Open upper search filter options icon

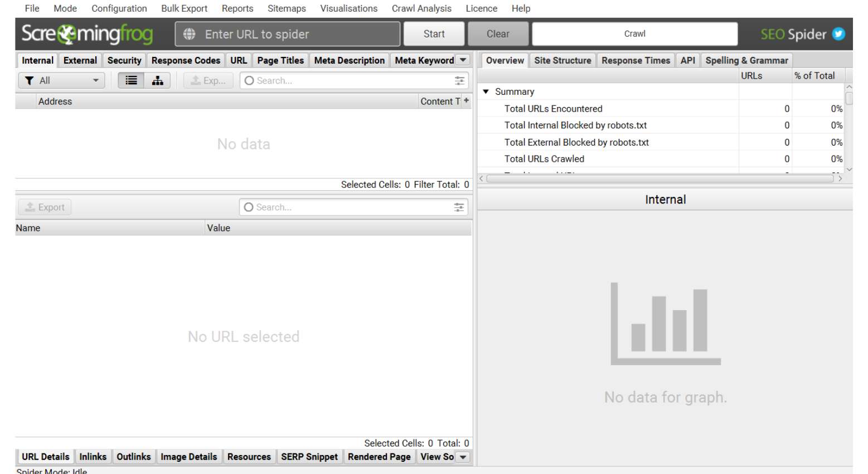459,81
